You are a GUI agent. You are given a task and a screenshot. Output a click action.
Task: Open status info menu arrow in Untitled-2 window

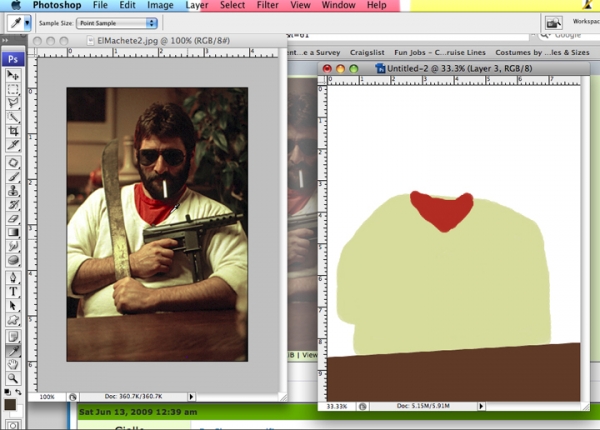pos(481,406)
